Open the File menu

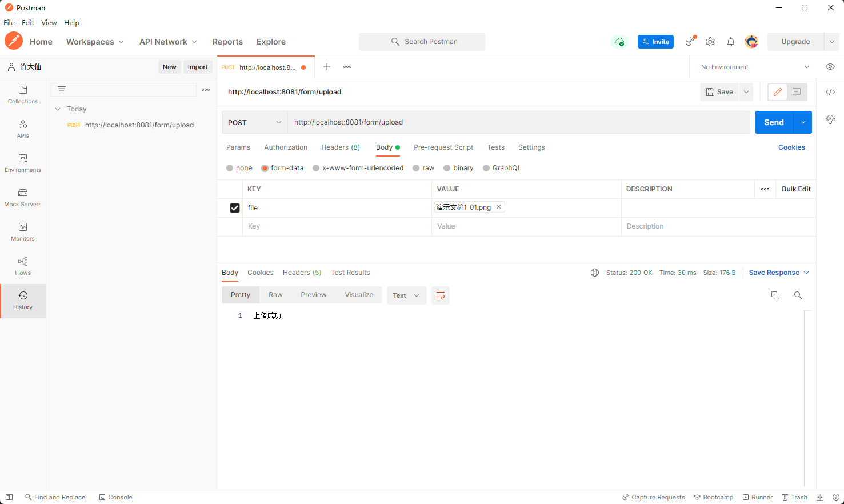[x=9, y=23]
